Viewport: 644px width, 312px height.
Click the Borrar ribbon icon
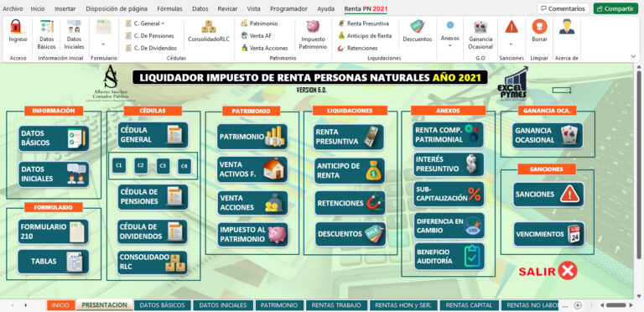click(x=539, y=26)
